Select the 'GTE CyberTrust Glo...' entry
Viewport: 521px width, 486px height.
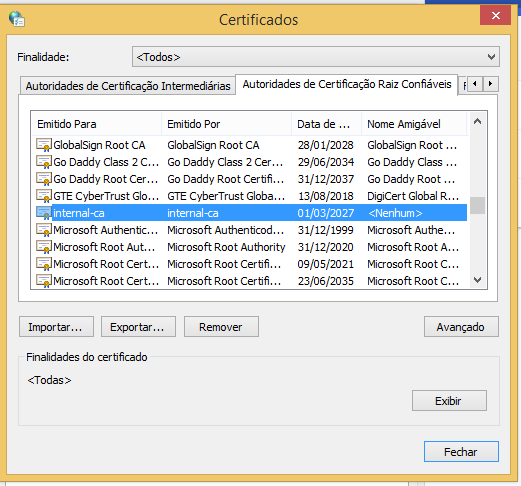click(x=106, y=196)
